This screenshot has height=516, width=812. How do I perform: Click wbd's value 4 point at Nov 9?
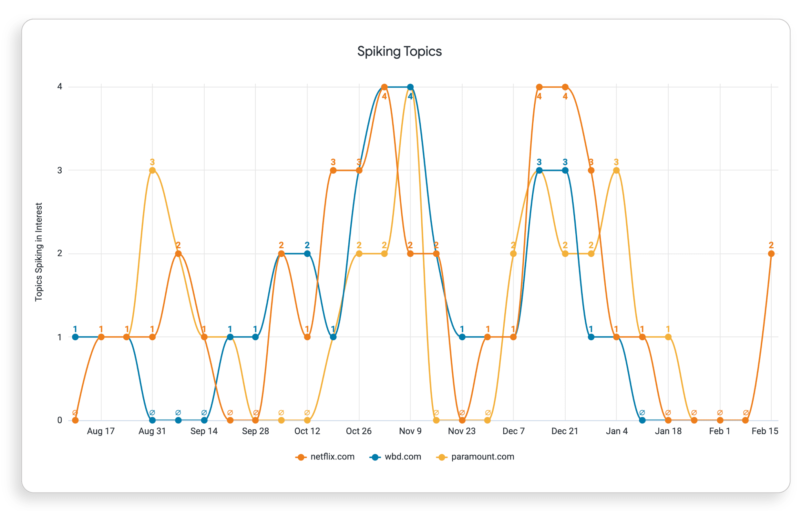[x=410, y=87]
